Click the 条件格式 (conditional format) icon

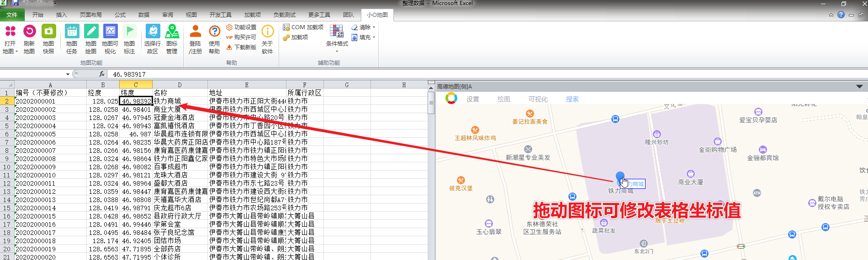coord(337,31)
